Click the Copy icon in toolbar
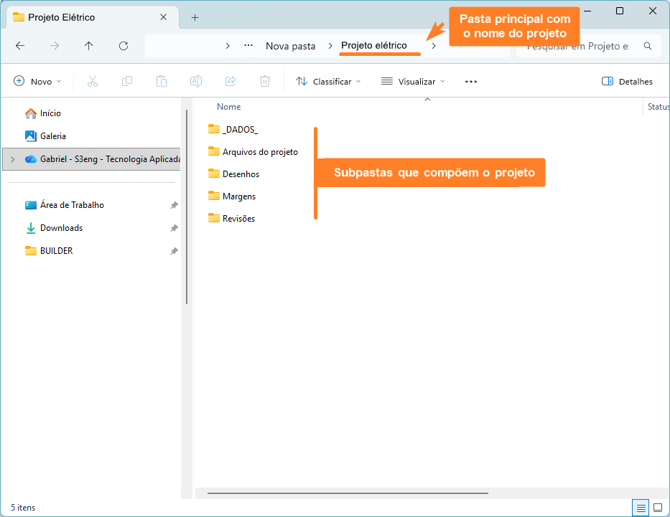670x517 pixels. tap(126, 81)
